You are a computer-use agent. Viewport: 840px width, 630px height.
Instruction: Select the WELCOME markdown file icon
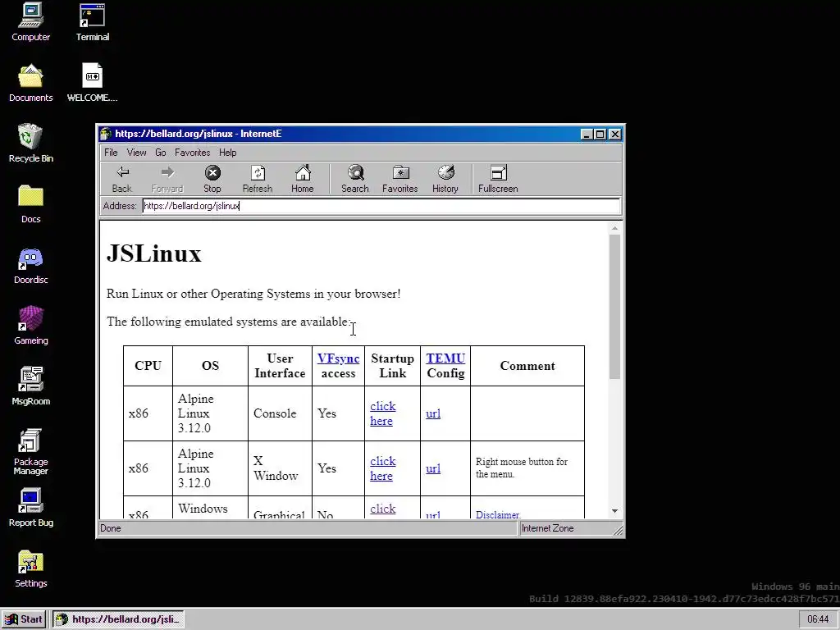tap(92, 83)
